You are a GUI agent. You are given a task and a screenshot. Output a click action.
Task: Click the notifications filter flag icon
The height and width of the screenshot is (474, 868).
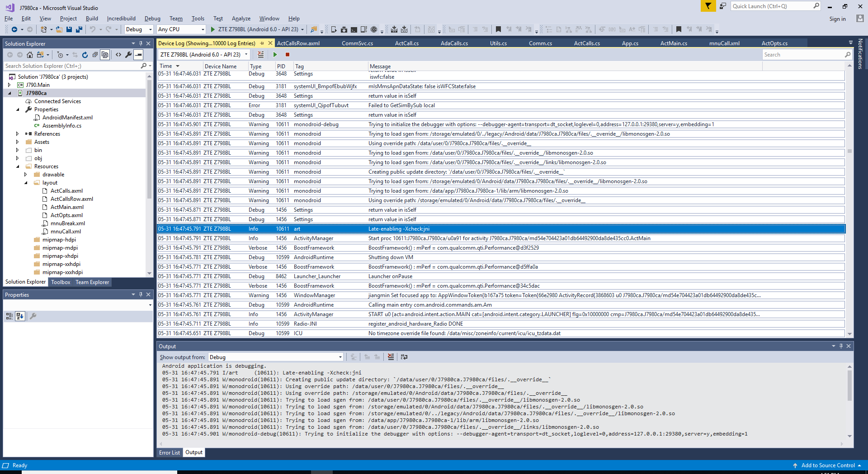[708, 6]
